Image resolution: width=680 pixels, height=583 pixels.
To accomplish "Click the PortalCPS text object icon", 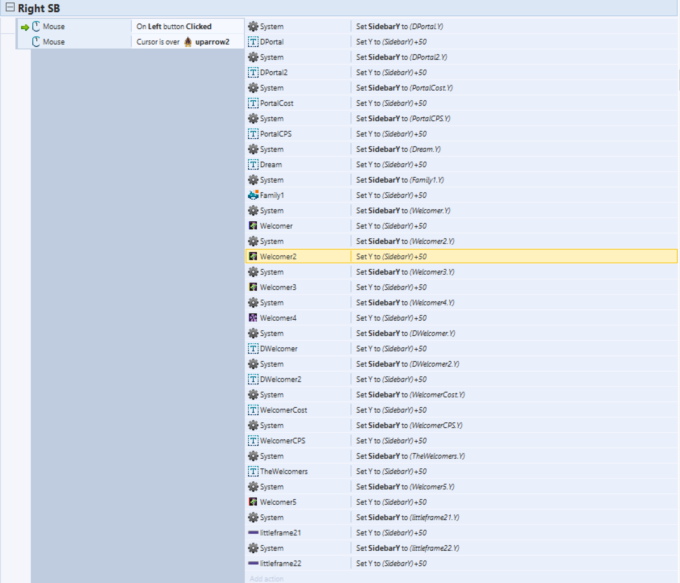I will (x=253, y=134).
